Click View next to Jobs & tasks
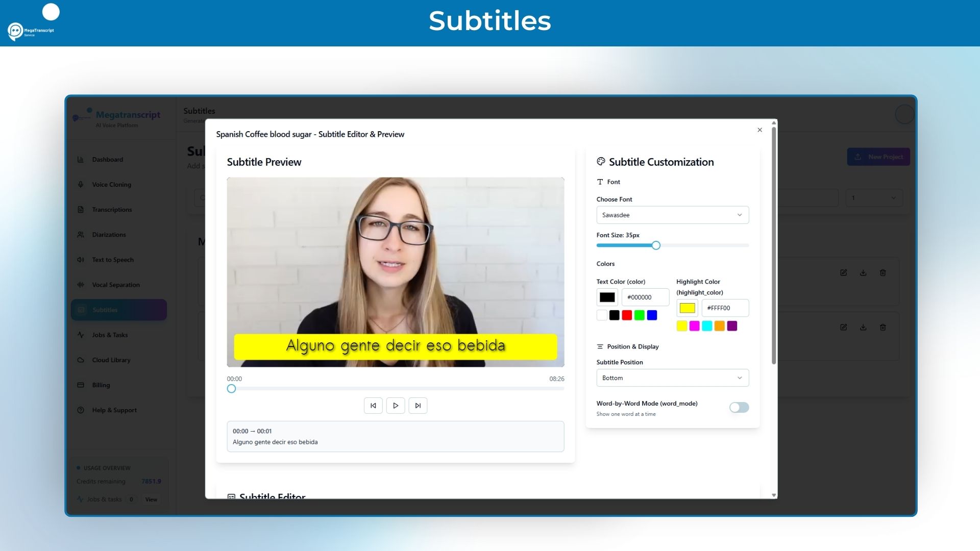This screenshot has width=980, height=551. point(151,499)
